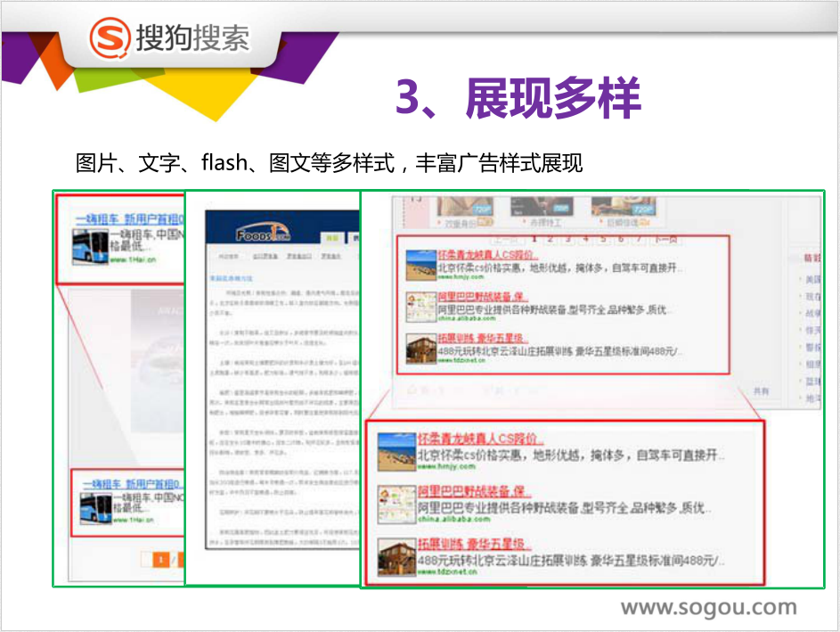Click 北京怀柔cs价格实惠 description in enlarged callout
Screen dimensions: 840x632
click(571, 456)
